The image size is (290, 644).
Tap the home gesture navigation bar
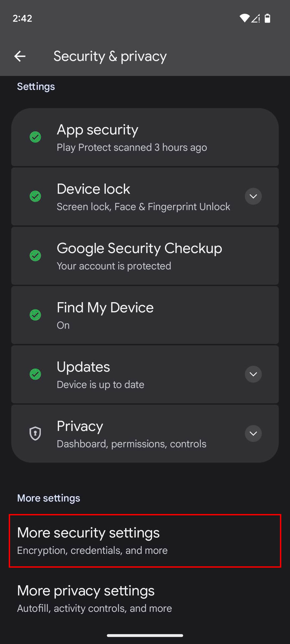(x=145, y=635)
